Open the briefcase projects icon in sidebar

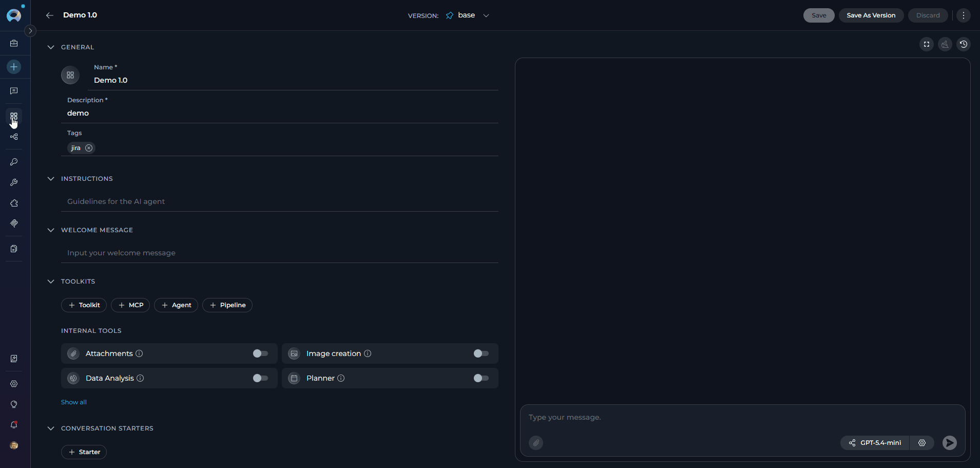point(14,44)
